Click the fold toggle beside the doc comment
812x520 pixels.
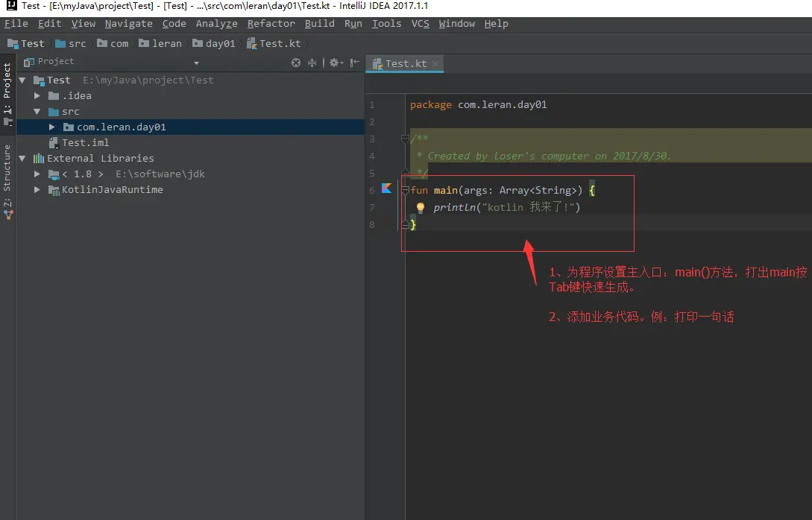(x=406, y=139)
